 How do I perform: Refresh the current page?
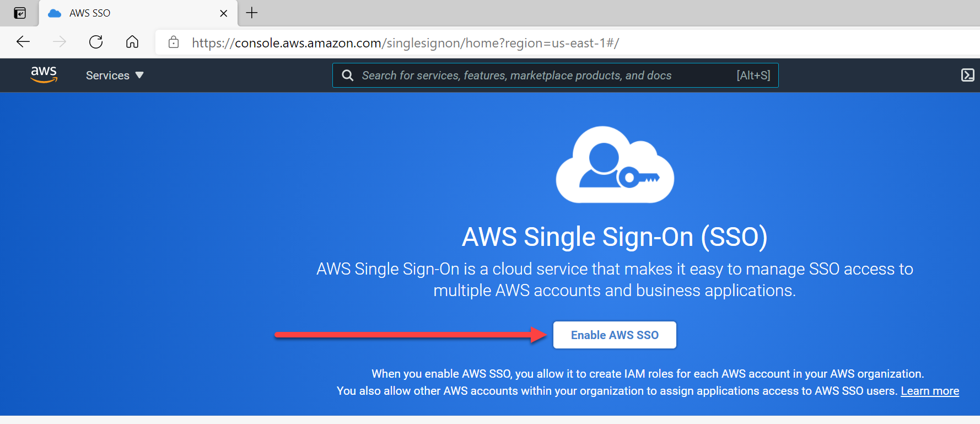[x=96, y=42]
